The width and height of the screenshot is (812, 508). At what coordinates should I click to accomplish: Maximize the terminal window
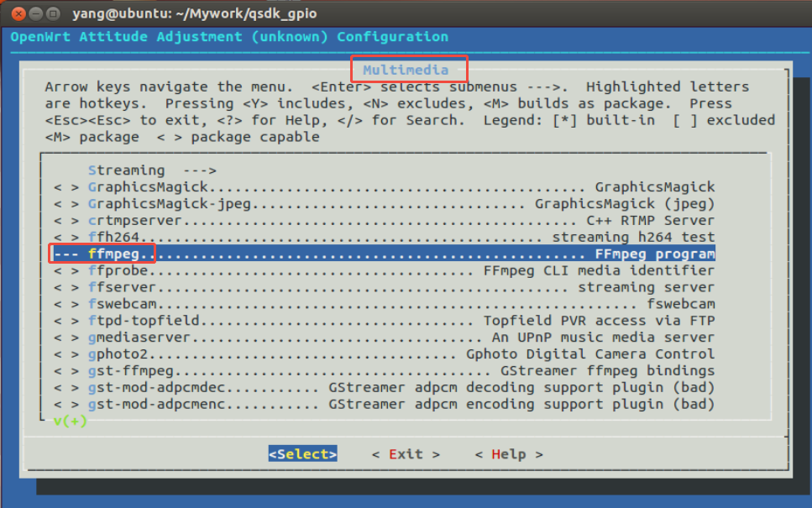(52, 14)
